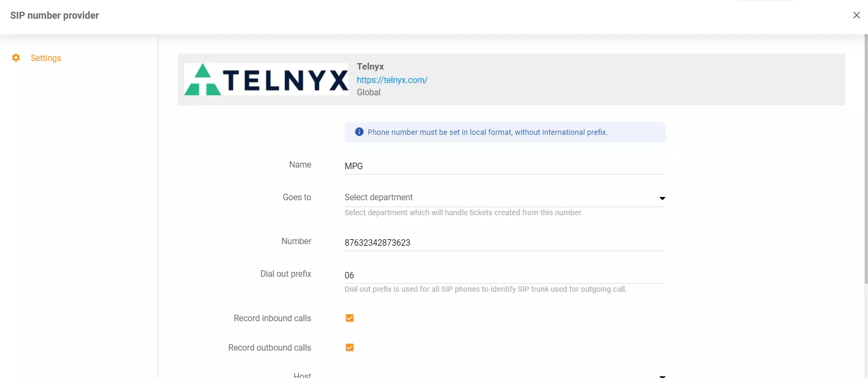The height and width of the screenshot is (379, 868).
Task: Toggle inbound recording via its checkbox label
Action: pos(272,317)
